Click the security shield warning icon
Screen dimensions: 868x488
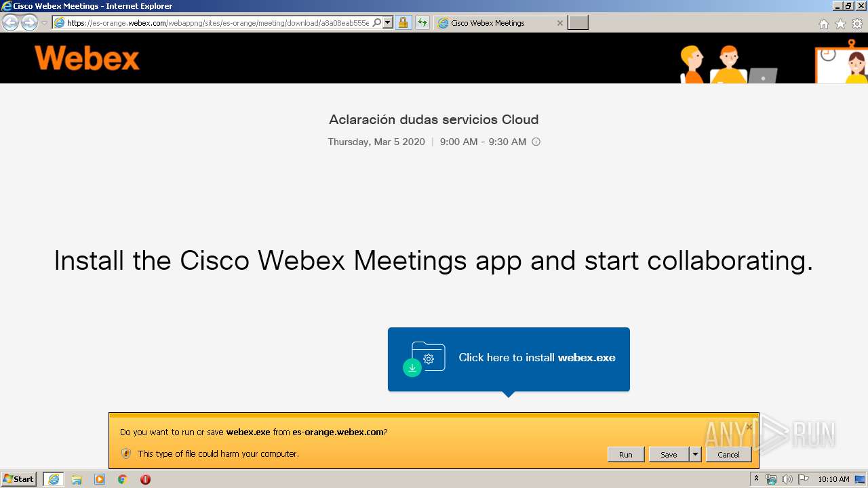(126, 453)
